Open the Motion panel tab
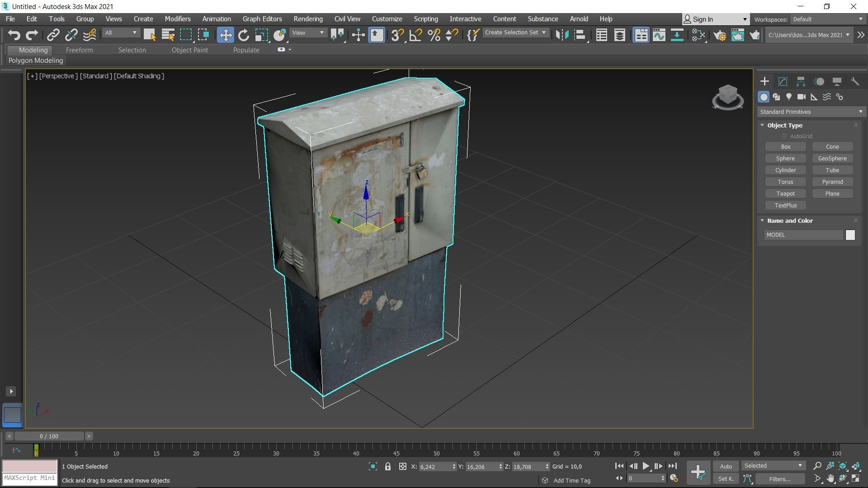 point(819,81)
